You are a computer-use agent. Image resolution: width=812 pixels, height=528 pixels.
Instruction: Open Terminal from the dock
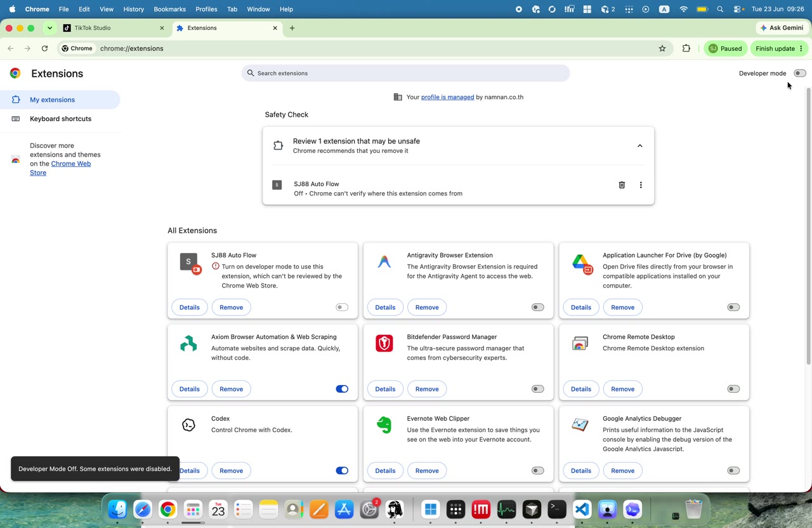557,509
